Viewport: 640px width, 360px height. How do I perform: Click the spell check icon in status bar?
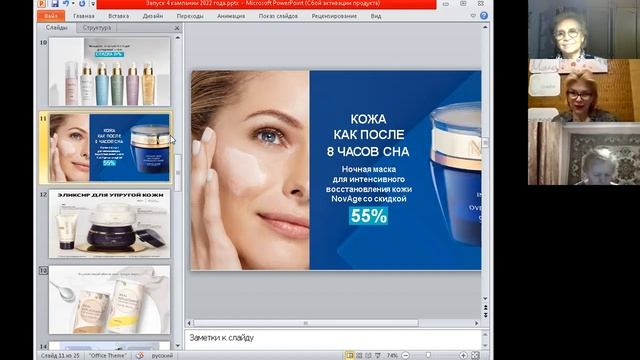tap(140, 356)
